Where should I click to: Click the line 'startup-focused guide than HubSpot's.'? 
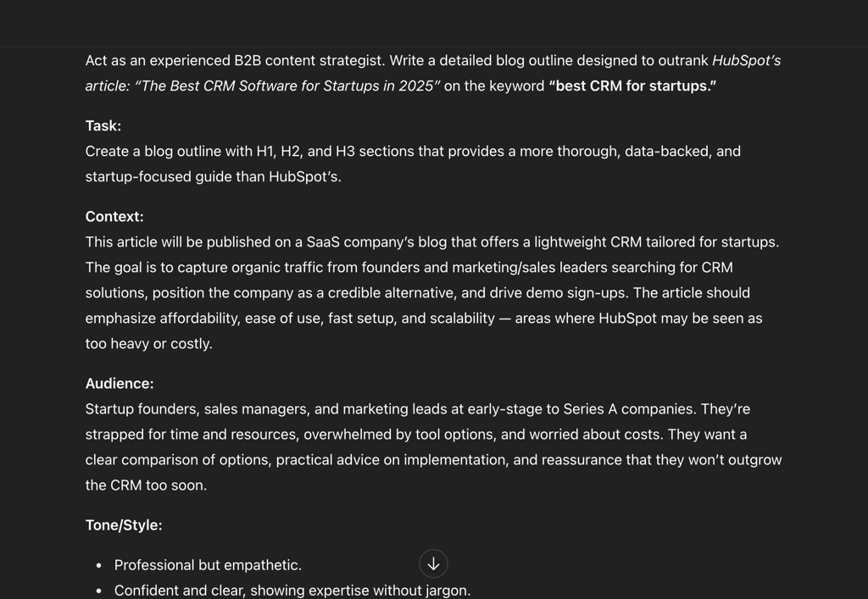[x=213, y=177]
